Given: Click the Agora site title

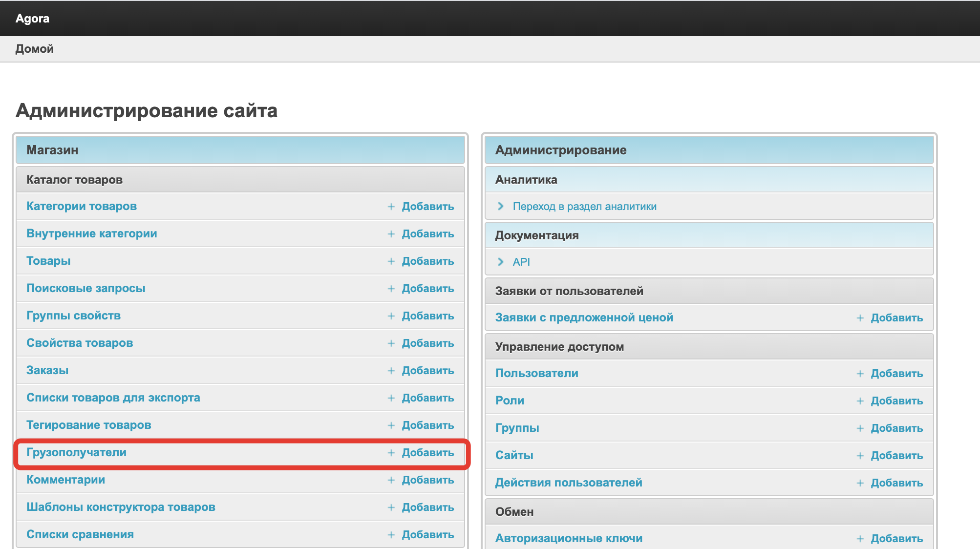Looking at the screenshot, I should (32, 19).
